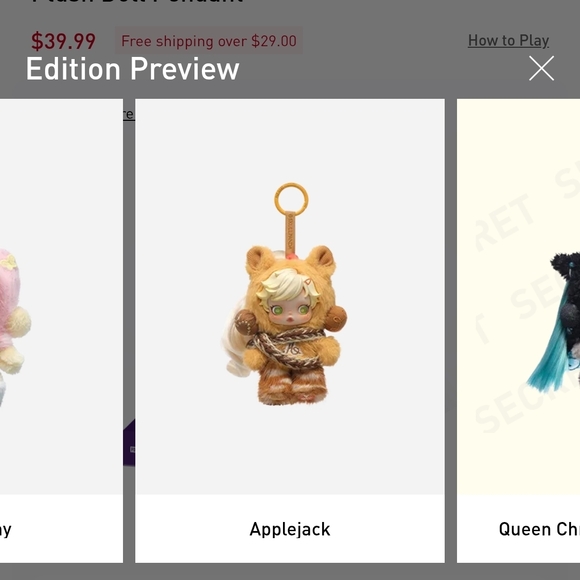The image size is (580, 580).
Task: Click the Edition Preview heading
Action: coord(132,69)
